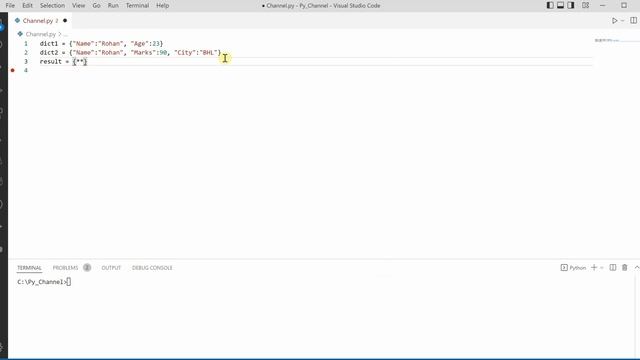
Task: Click Channel.py in the breadcrumb
Action: coord(40,34)
